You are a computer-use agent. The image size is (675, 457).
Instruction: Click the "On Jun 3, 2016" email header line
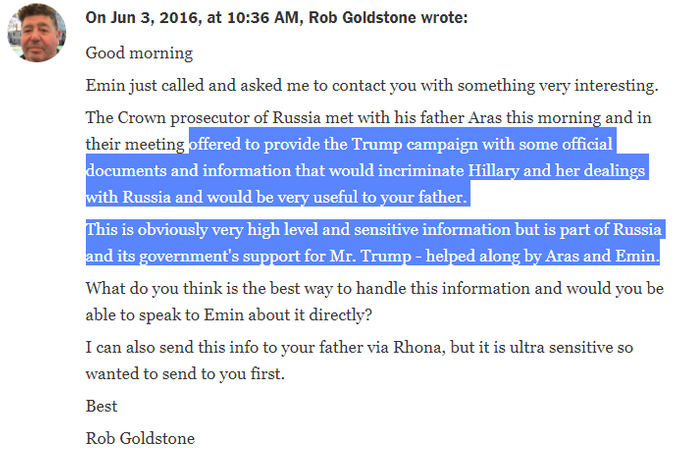(x=276, y=18)
